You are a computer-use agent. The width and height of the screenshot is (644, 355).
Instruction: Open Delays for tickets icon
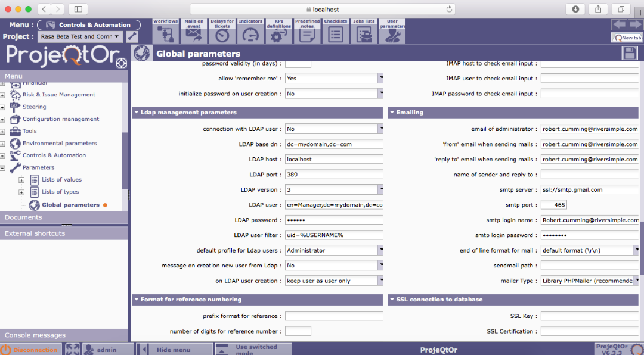coord(222,32)
